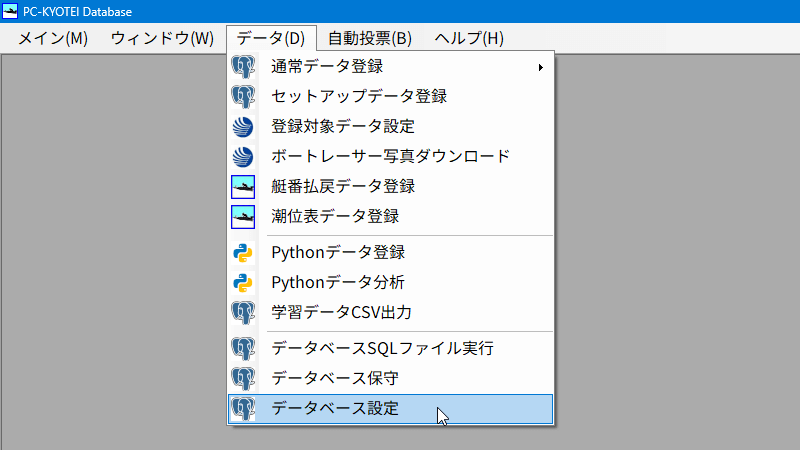Click the Python icon next to Pythonデータ分析
Screen dimensions: 800x450
click(243, 283)
